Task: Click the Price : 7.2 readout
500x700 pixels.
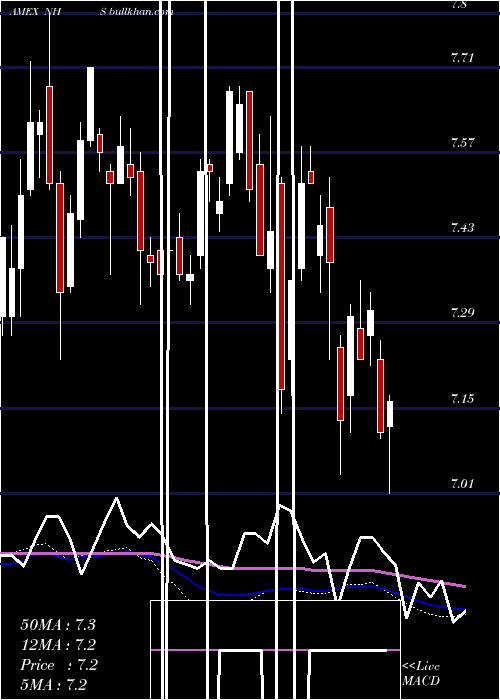Action: click(x=58, y=665)
